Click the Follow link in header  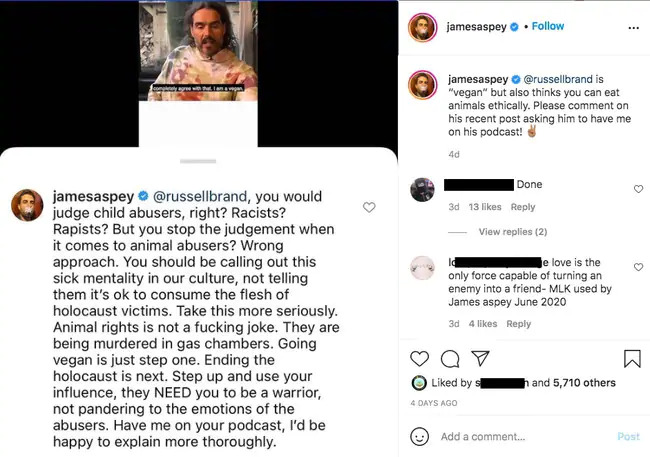(548, 26)
